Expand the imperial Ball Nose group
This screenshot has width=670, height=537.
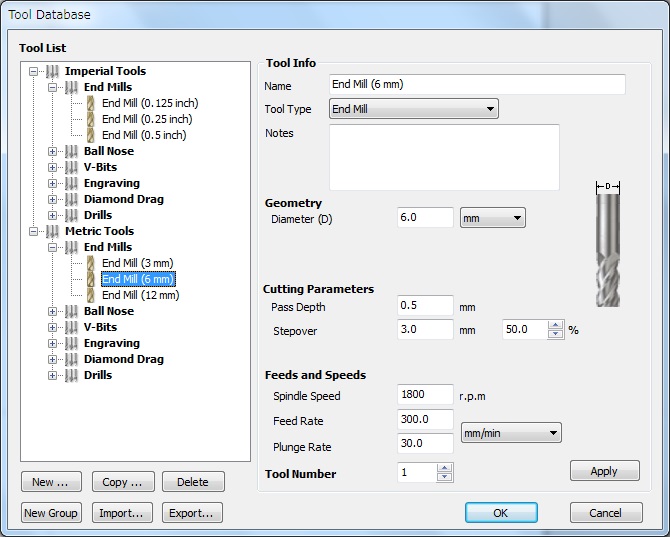[x=53, y=151]
